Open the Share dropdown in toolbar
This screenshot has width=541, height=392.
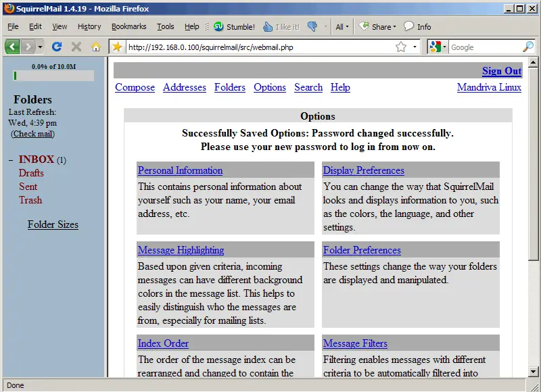coord(377,26)
